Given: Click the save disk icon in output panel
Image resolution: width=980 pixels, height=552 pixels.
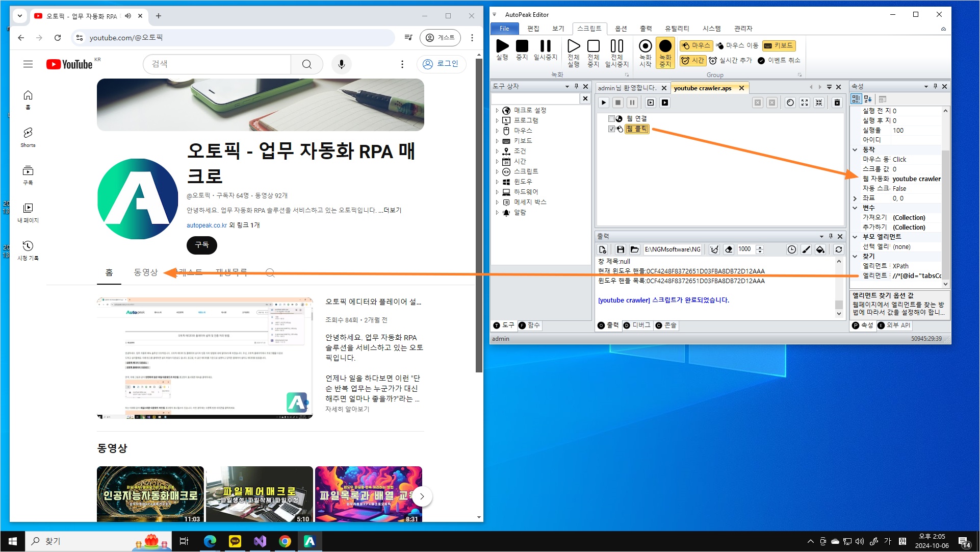Looking at the screenshot, I should tap(620, 249).
